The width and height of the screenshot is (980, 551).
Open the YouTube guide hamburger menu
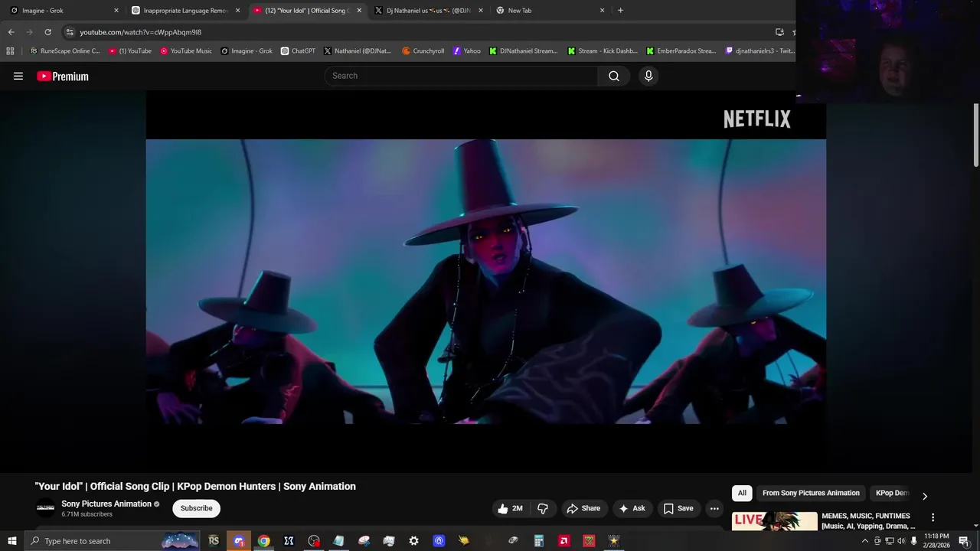coord(18,76)
